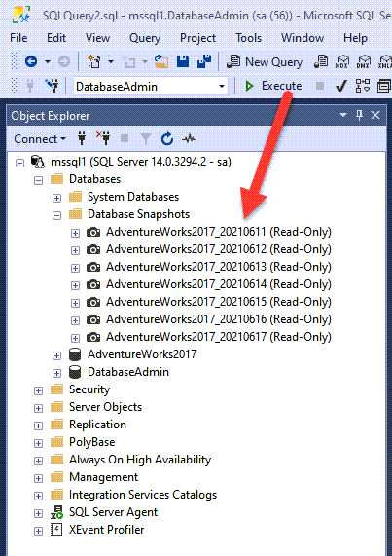Collapse the Database Snapshots folder
Screen dimensions: 392x556
click(x=56, y=215)
